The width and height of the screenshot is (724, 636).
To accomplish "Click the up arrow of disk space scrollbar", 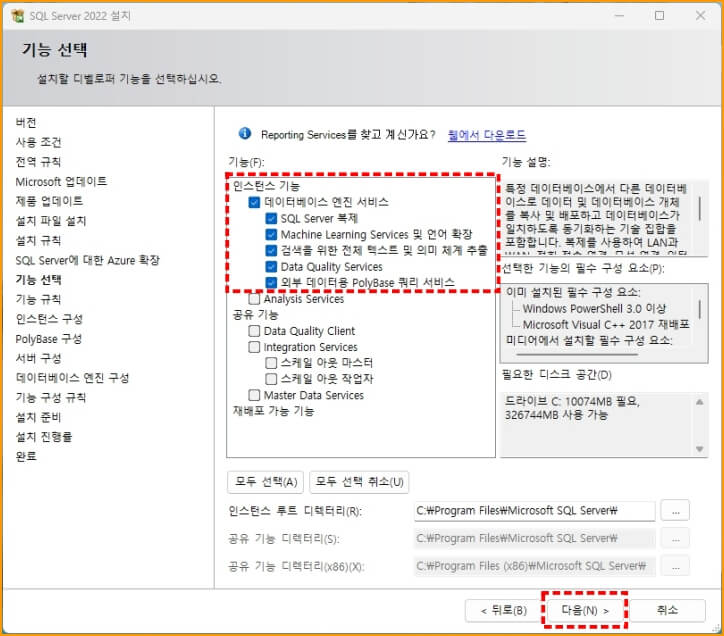I will [700, 402].
